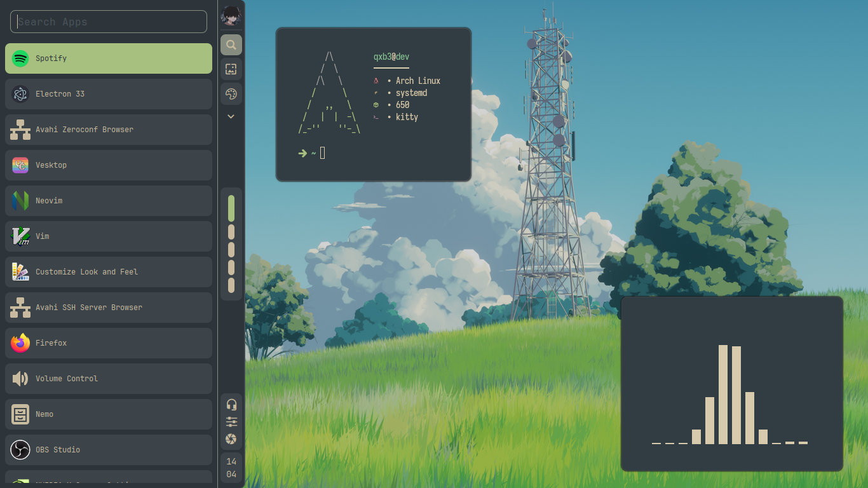Open the Nemo file manager entry
The height and width of the screenshot is (488, 868).
(108, 414)
